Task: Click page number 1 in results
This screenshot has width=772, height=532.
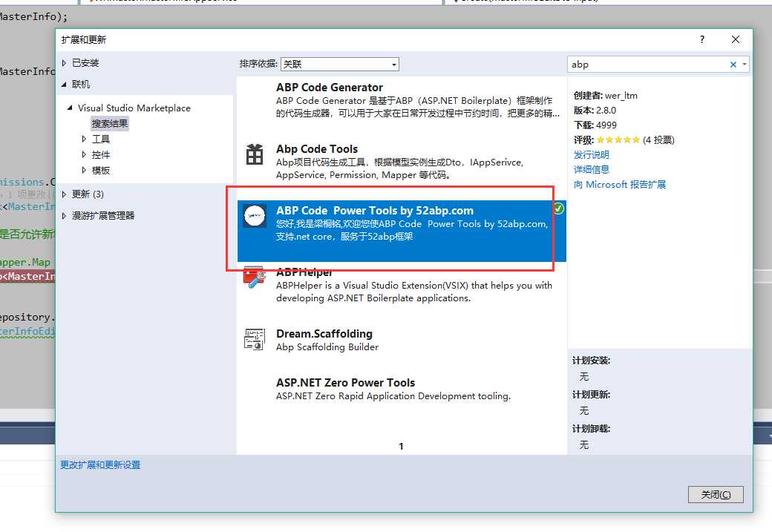Action: pos(402,447)
